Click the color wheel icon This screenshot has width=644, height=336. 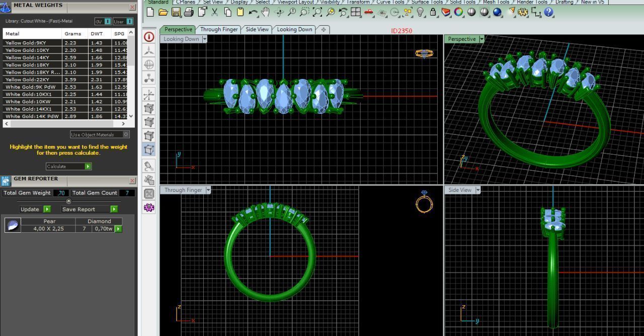[458, 12]
